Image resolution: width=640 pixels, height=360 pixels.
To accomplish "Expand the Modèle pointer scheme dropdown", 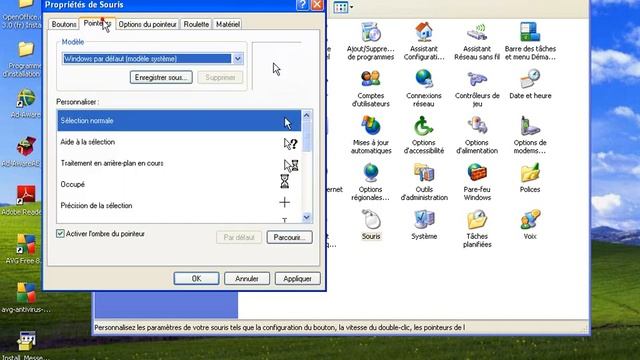I will pos(238,58).
